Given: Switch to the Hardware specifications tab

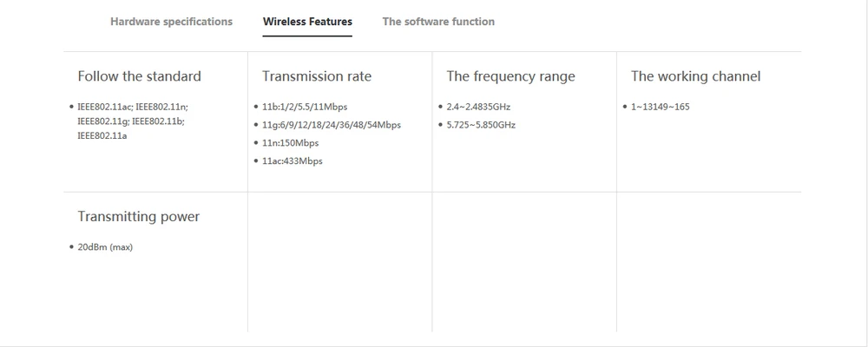Looking at the screenshot, I should [x=172, y=22].
